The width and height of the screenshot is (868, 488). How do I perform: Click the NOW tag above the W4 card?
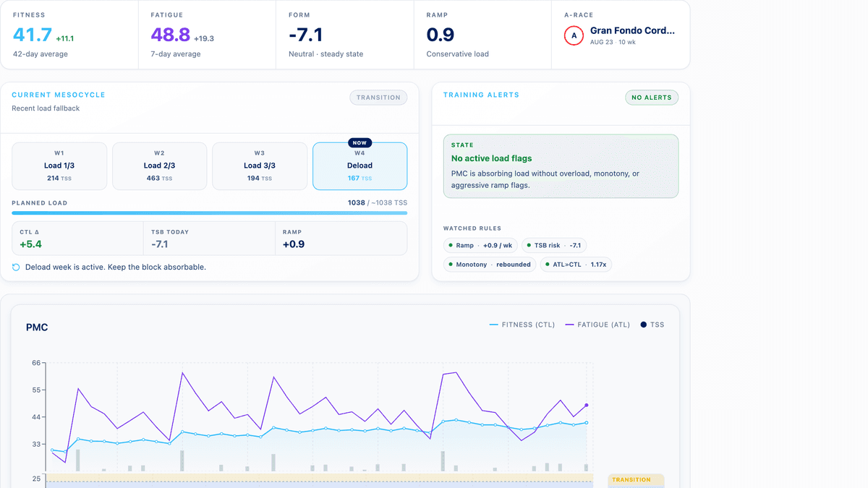(359, 143)
